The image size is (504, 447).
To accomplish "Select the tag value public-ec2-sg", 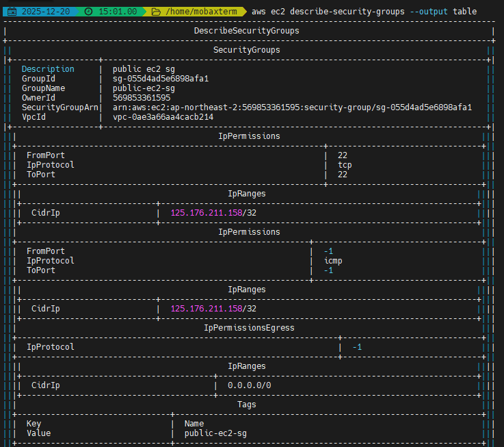I will point(215,433).
